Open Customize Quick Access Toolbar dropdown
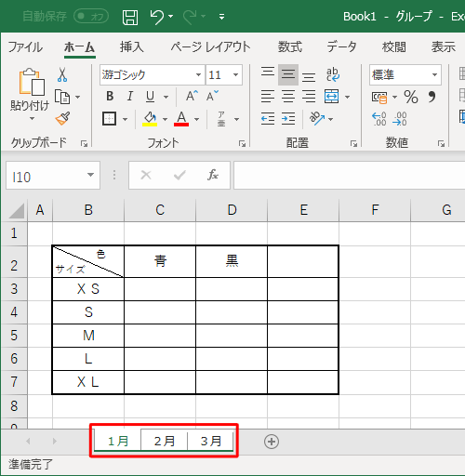The width and height of the screenshot is (465, 476). coord(221,17)
